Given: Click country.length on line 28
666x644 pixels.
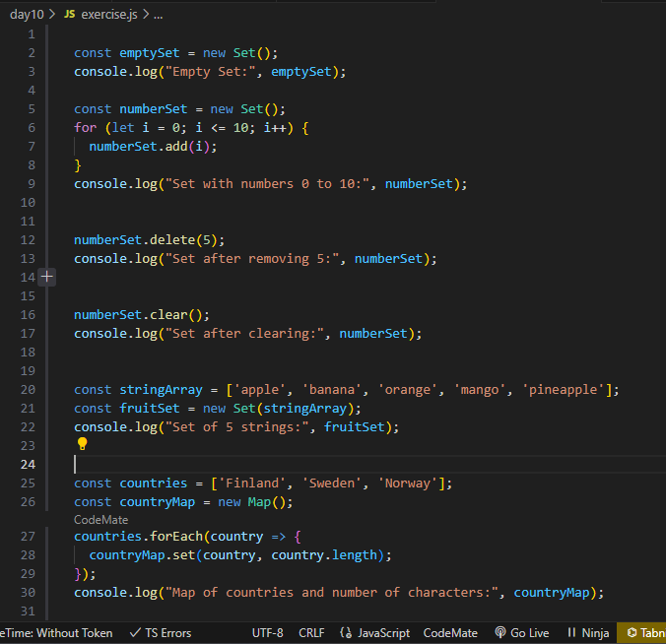Looking at the screenshot, I should (x=324, y=555).
